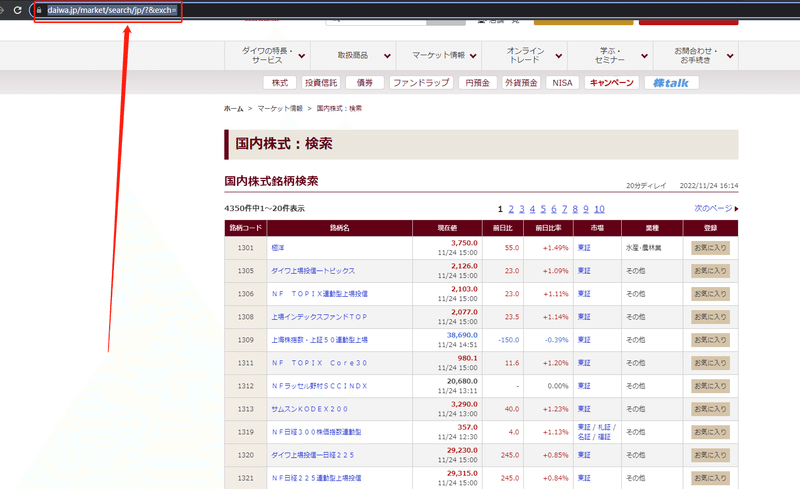Click 東証 market link in row 1301
The height and width of the screenshot is (489, 800).
click(584, 248)
